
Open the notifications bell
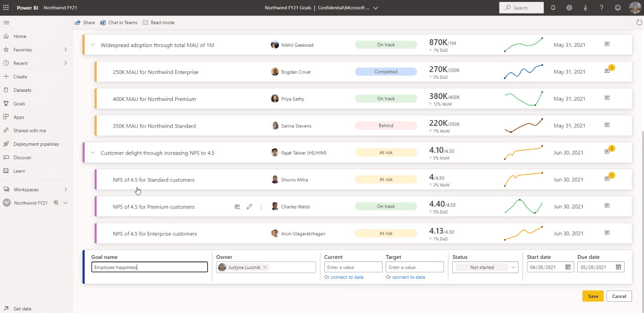click(x=553, y=8)
